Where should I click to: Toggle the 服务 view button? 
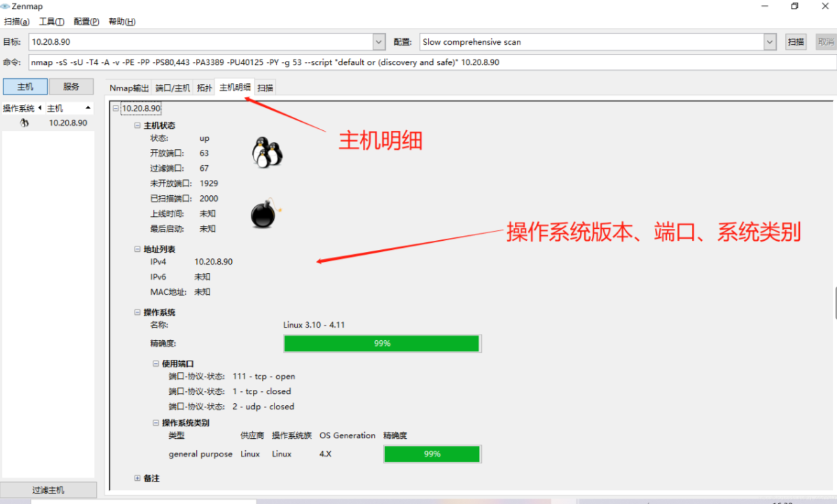71,86
